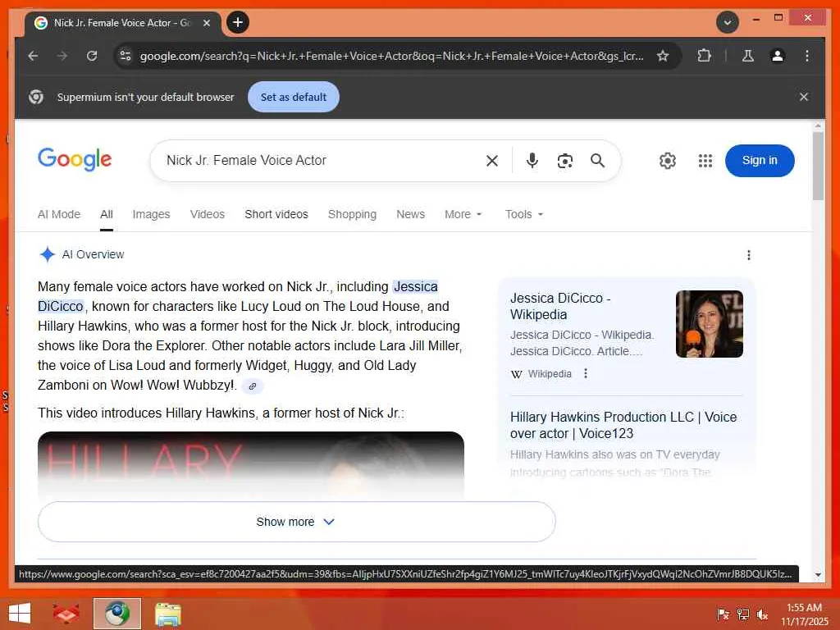Clear the search box with X
This screenshot has height=630, width=840.
click(x=492, y=161)
